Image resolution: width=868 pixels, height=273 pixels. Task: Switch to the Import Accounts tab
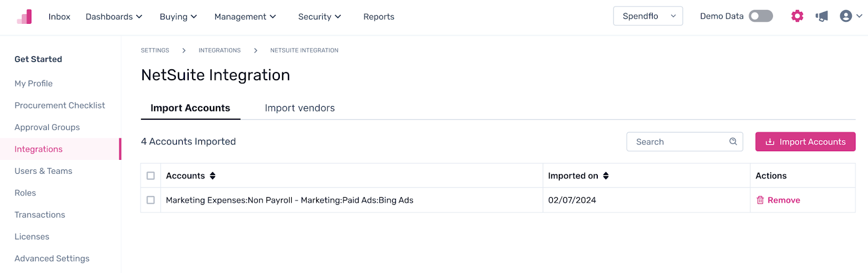[x=190, y=108]
